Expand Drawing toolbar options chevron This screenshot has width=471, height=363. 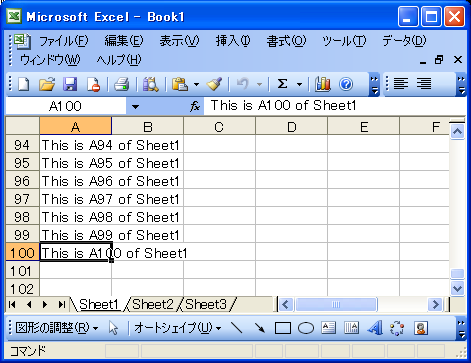coord(461,329)
